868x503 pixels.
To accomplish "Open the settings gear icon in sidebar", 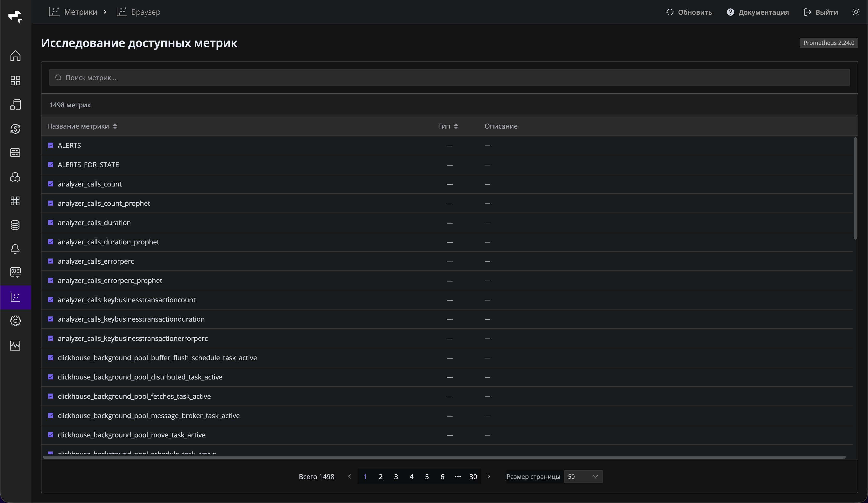I will tap(15, 321).
